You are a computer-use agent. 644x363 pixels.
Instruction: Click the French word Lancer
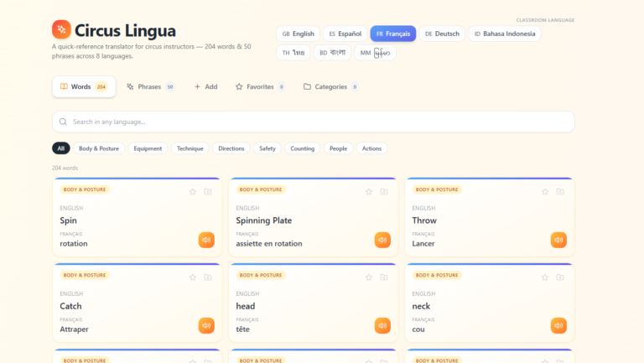tap(423, 243)
